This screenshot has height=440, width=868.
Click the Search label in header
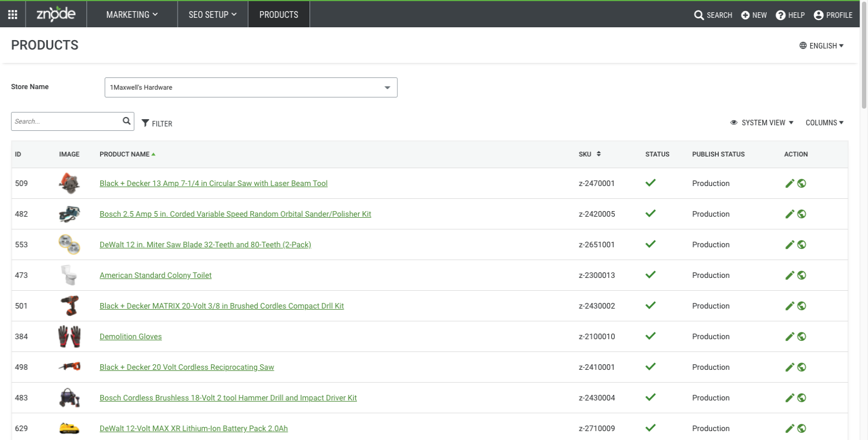click(719, 15)
